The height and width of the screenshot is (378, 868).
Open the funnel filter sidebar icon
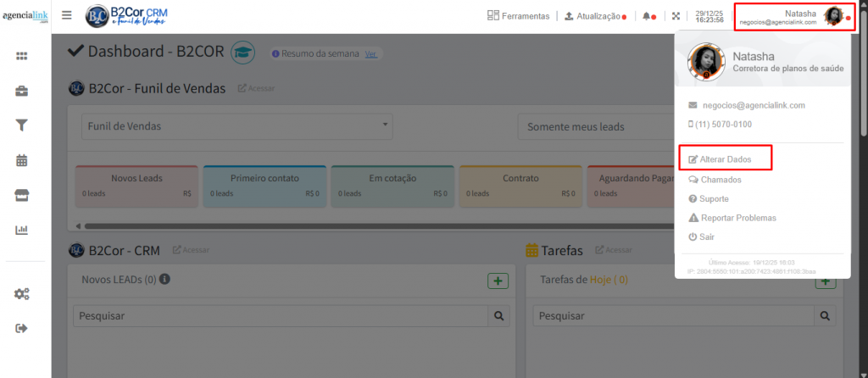[22, 125]
